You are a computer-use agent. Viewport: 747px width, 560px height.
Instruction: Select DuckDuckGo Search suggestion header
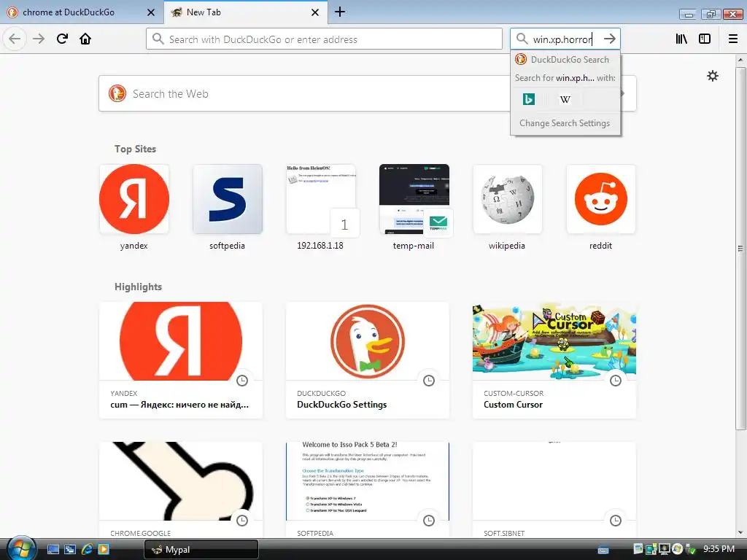coord(565,60)
